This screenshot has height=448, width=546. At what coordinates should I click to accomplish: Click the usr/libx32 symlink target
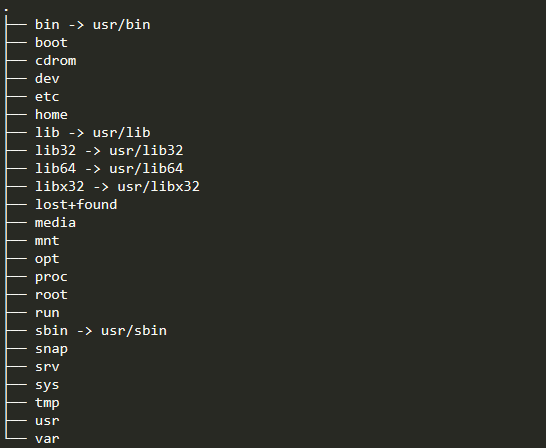[158, 187]
